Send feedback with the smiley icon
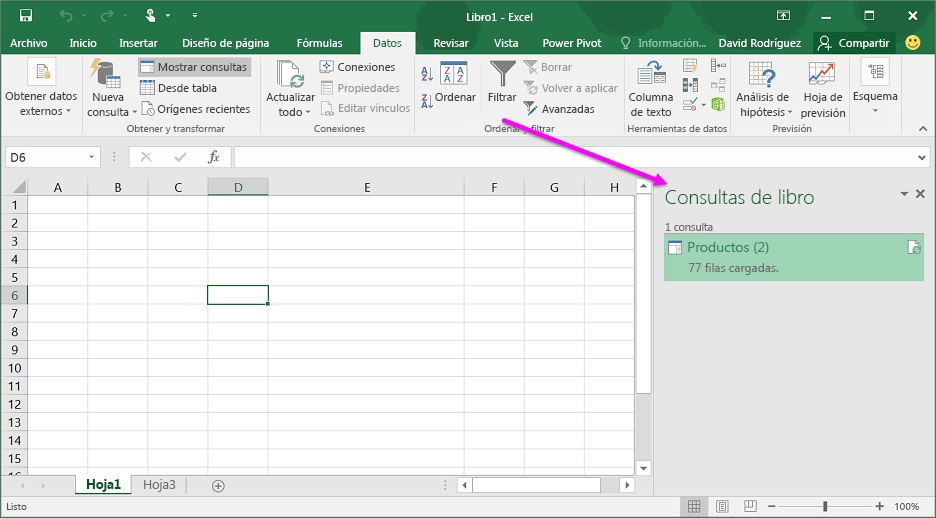The image size is (936, 518). pyautogui.click(x=913, y=42)
